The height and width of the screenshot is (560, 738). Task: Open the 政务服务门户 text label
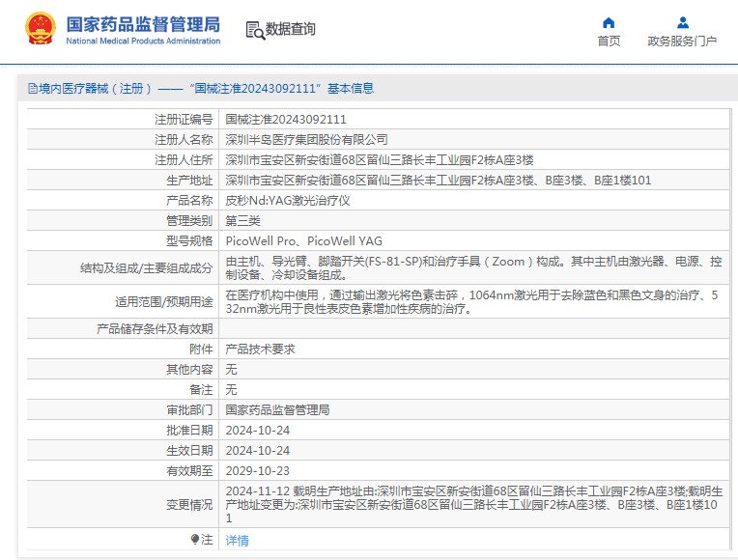(682, 42)
